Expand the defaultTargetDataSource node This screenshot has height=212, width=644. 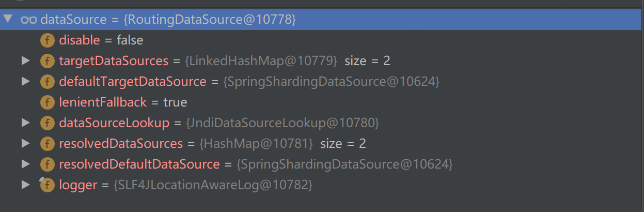click(x=25, y=82)
